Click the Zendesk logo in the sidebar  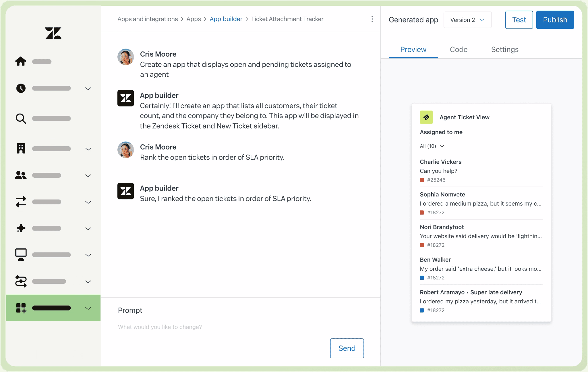(53, 33)
